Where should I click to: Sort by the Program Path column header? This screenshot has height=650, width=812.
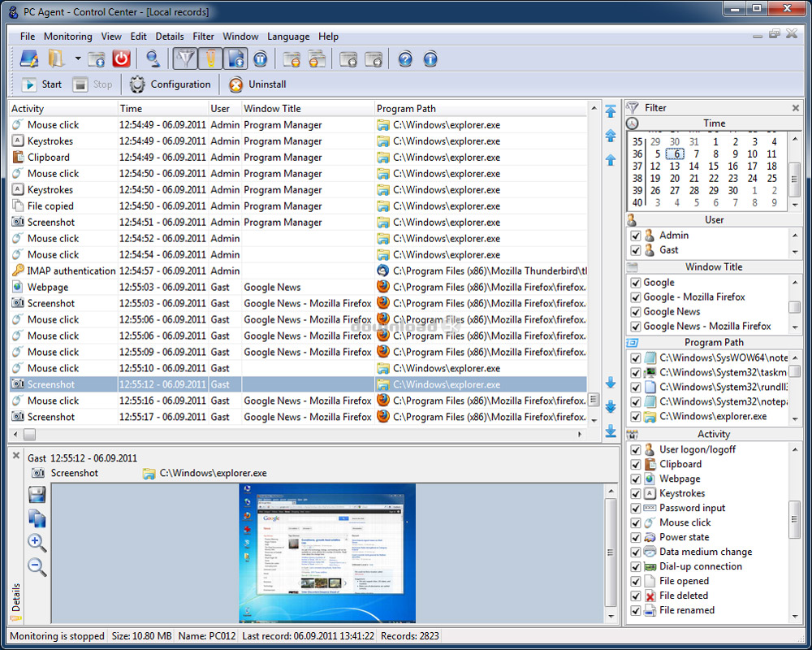coord(481,108)
